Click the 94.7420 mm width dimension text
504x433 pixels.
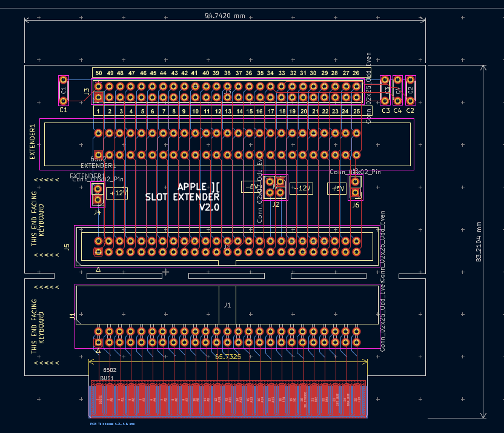(x=225, y=15)
